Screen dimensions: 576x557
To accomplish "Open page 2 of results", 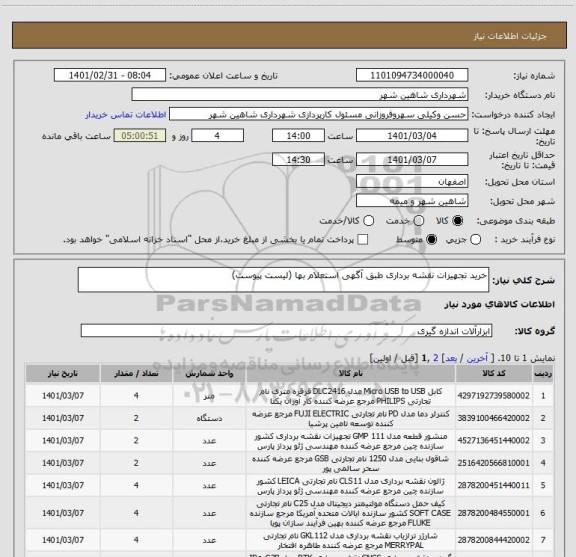I will [x=436, y=358].
